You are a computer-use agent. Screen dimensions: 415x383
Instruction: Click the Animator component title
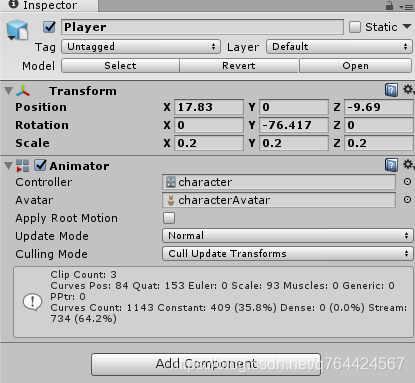point(79,166)
